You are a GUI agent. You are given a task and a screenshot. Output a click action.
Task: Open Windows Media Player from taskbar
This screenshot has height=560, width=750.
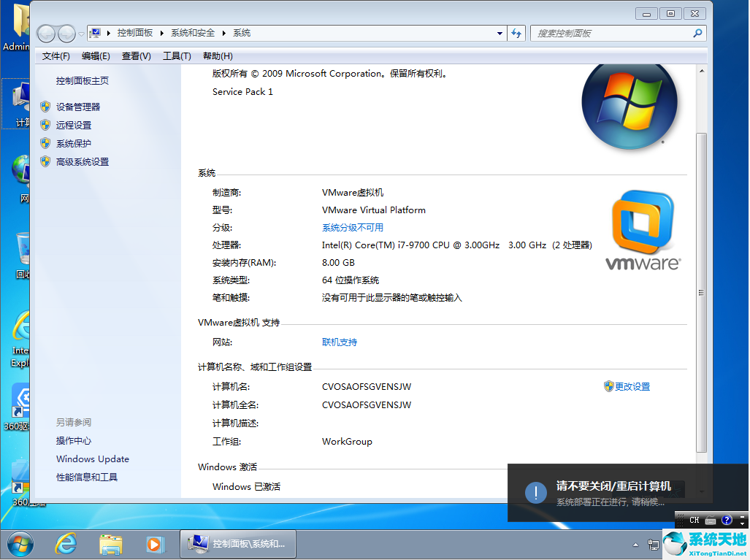click(155, 544)
